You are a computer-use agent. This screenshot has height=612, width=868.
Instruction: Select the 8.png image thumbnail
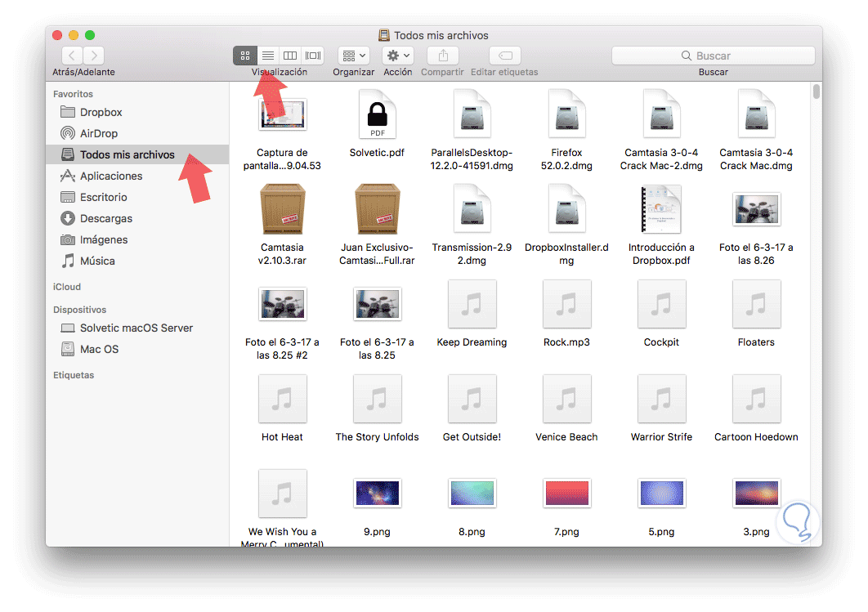tap(472, 493)
